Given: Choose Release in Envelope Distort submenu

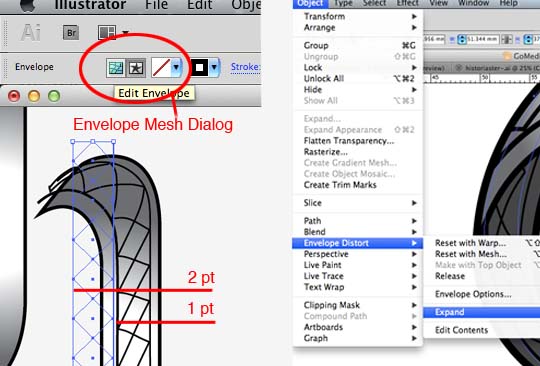Looking at the screenshot, I should pos(482,276).
